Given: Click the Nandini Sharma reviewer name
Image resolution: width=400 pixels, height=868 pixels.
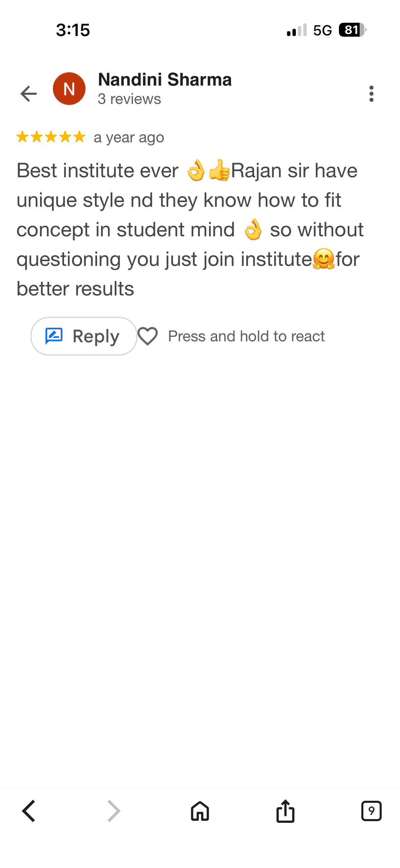Looking at the screenshot, I should 165,80.
